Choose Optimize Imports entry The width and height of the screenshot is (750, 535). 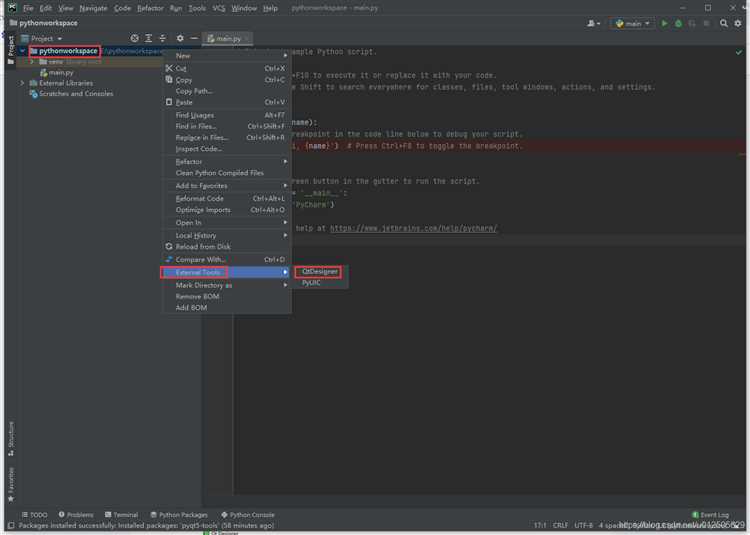coord(227,210)
